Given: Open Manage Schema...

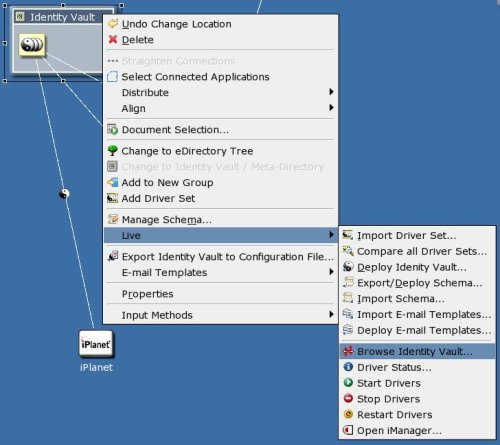Looking at the screenshot, I should tap(220, 219).
